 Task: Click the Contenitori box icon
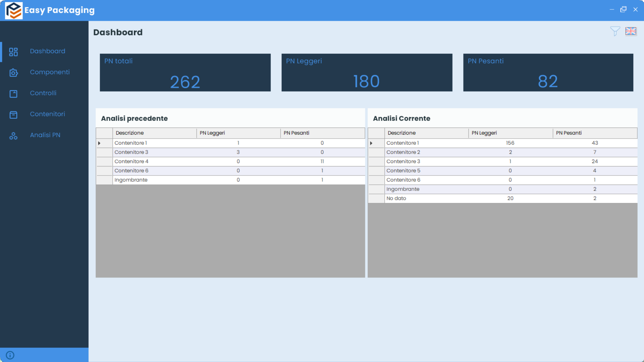click(13, 115)
